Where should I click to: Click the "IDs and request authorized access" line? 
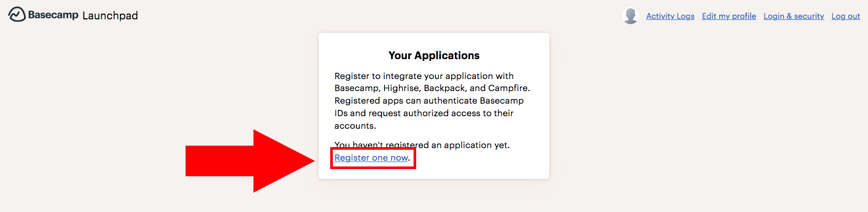click(x=424, y=113)
